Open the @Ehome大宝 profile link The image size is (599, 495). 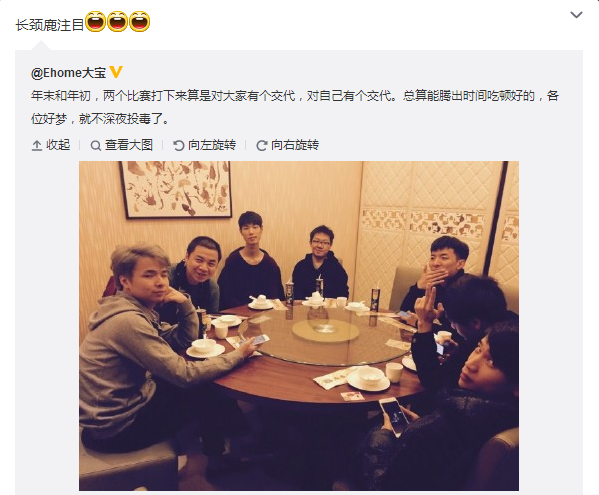[x=68, y=73]
